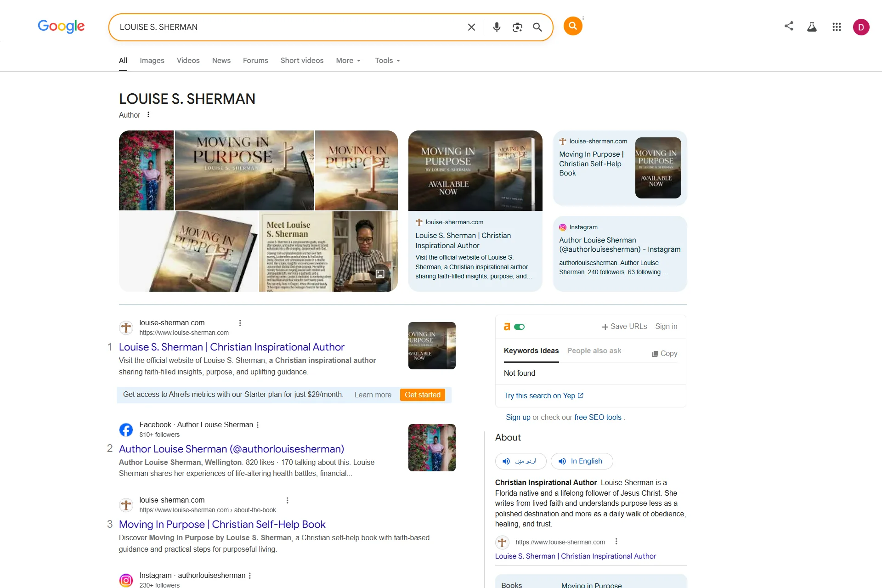Open options beside Author label
Image resolution: width=882 pixels, height=588 pixels.
pos(148,115)
